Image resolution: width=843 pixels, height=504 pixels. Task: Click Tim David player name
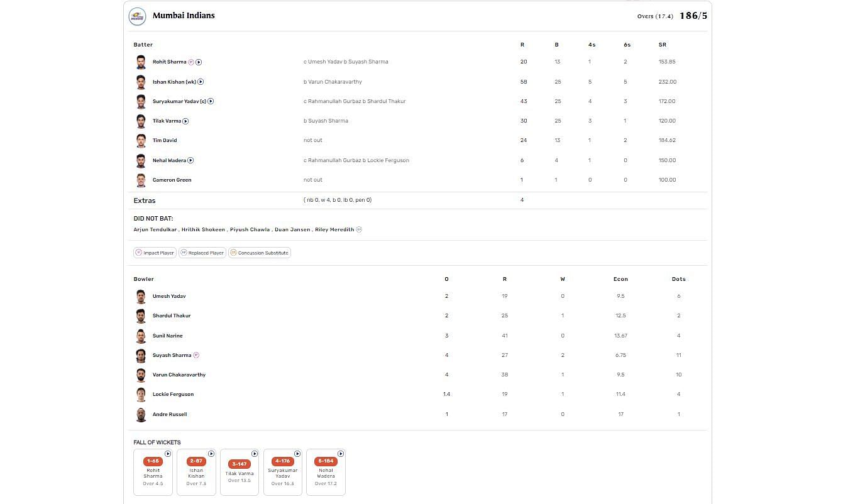pyautogui.click(x=165, y=141)
